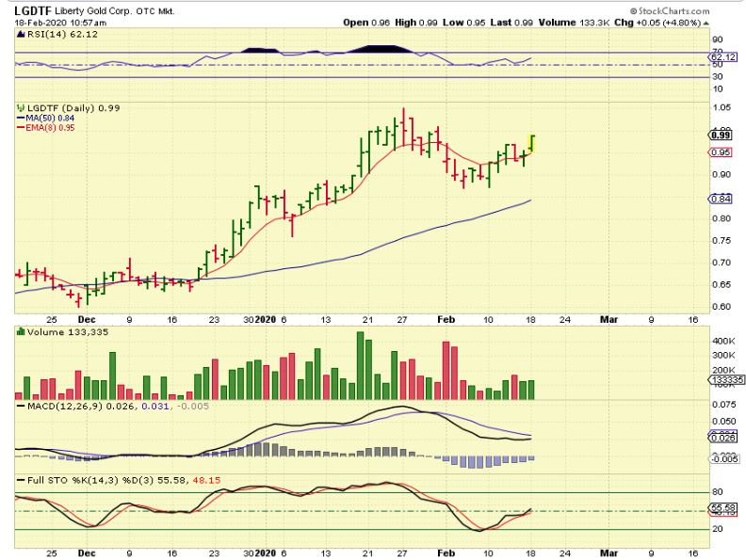Viewport: 746px width, 560px height.
Task: Click the 18-Feb-2020 10:57 am timestamp
Action: [x=60, y=23]
